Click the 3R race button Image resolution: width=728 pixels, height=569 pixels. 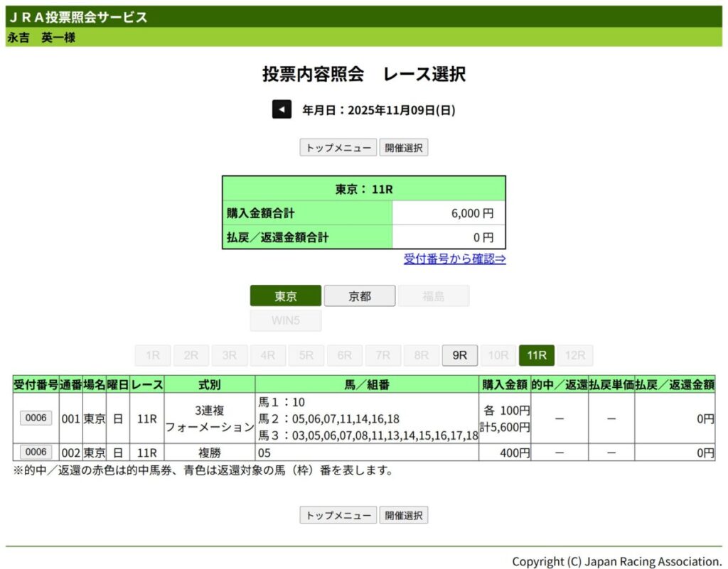pyautogui.click(x=230, y=356)
